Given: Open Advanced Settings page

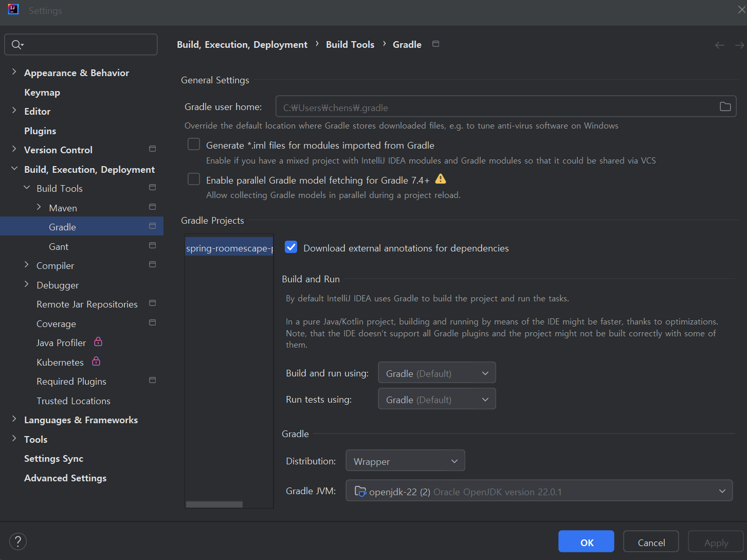Looking at the screenshot, I should 65,478.
